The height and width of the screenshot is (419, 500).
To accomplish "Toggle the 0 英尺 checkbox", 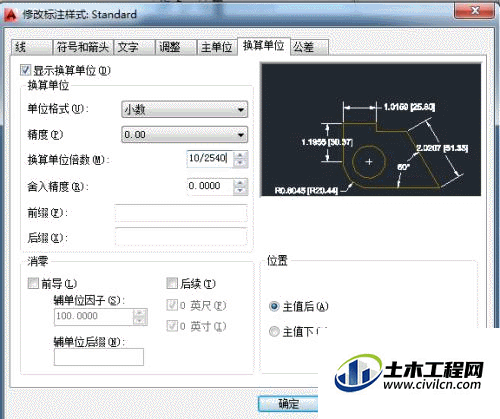I will [172, 305].
